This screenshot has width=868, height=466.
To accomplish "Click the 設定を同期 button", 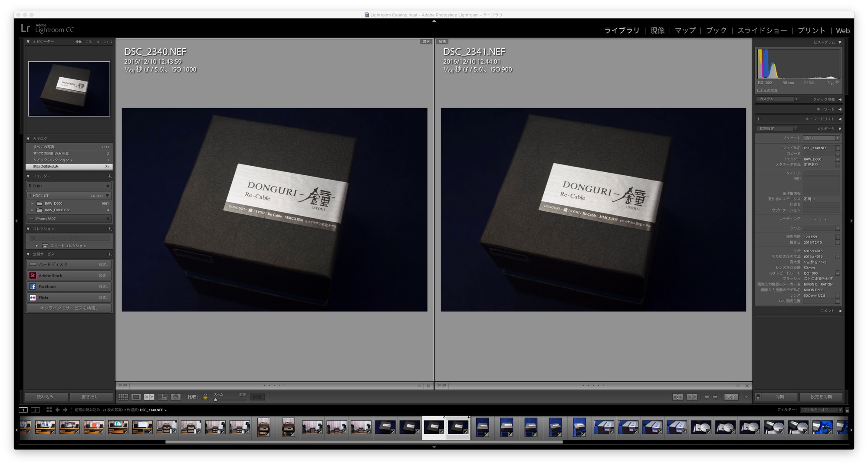I will pos(821,397).
